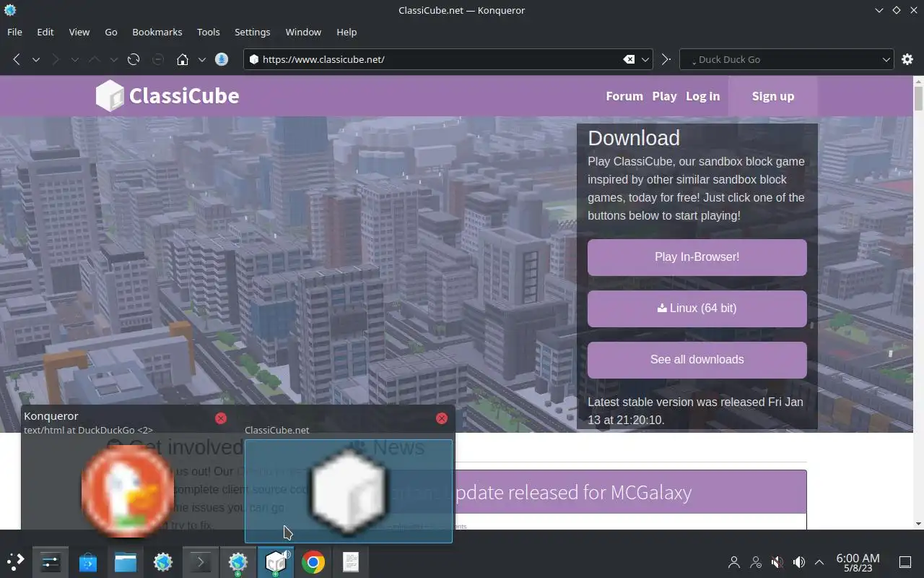Click the page vertical scrollbar
The width and height of the screenshot is (924, 578).
pos(918,98)
